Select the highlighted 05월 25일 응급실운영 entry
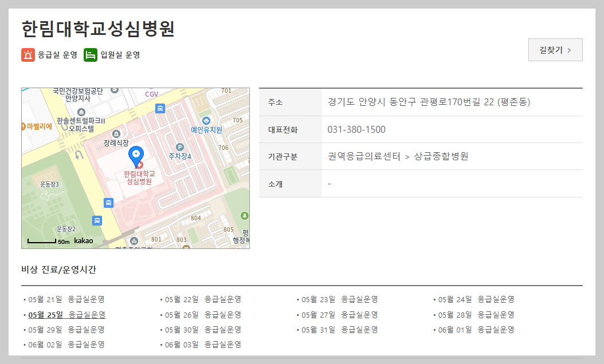This screenshot has height=364, width=604. point(66,315)
